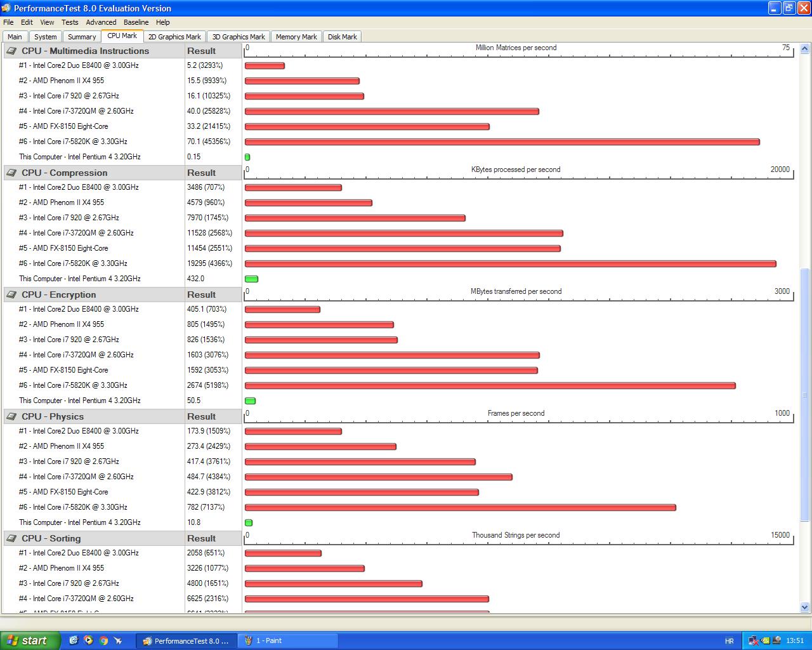
Task: Click Physics result 484.7 (4384%)
Action: pyautogui.click(x=209, y=477)
